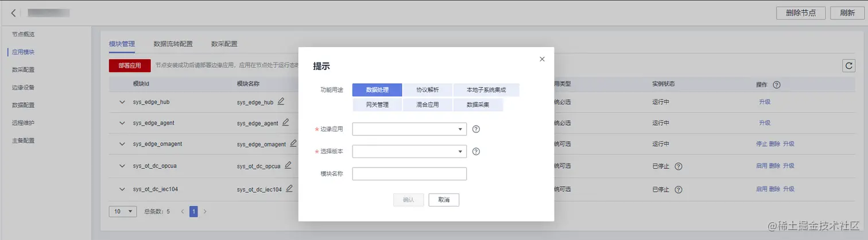Screen dimensions: 868x240
Task: Open 数采配置 in the sidebar
Action: point(23,70)
